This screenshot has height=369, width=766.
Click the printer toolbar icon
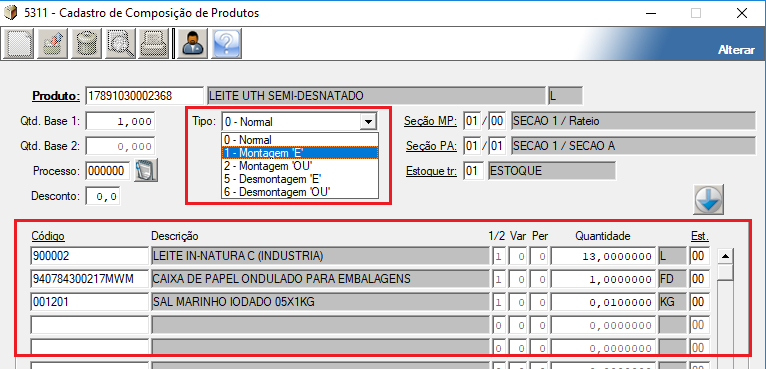(154, 43)
